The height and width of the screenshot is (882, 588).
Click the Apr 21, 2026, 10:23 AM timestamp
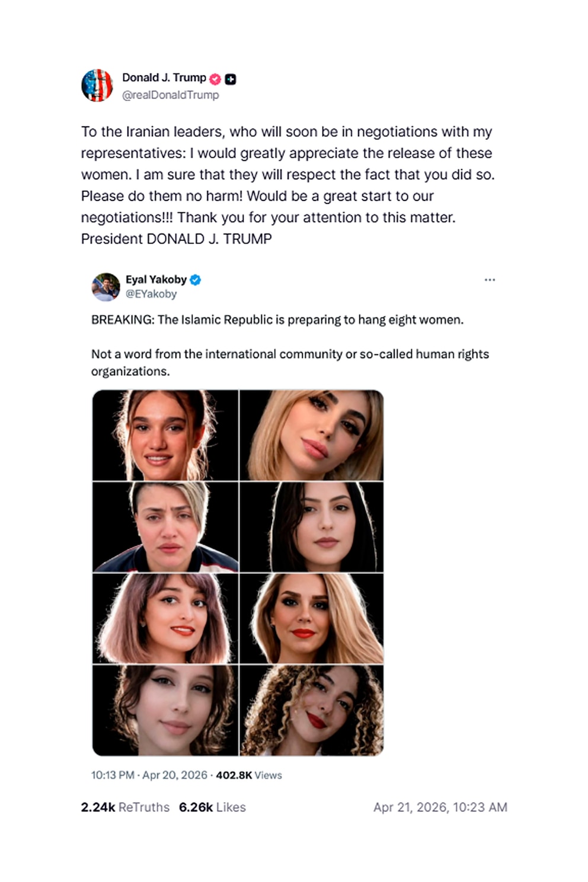click(x=440, y=807)
